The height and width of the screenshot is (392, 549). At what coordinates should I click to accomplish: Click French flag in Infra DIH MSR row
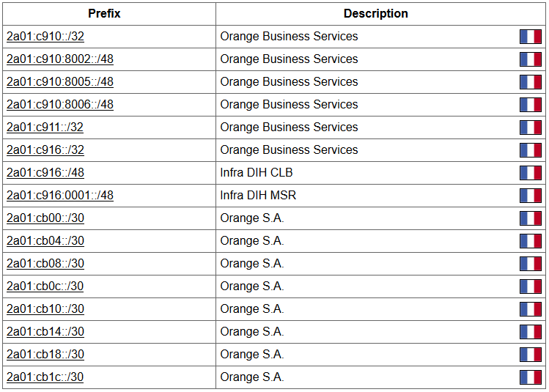click(531, 196)
